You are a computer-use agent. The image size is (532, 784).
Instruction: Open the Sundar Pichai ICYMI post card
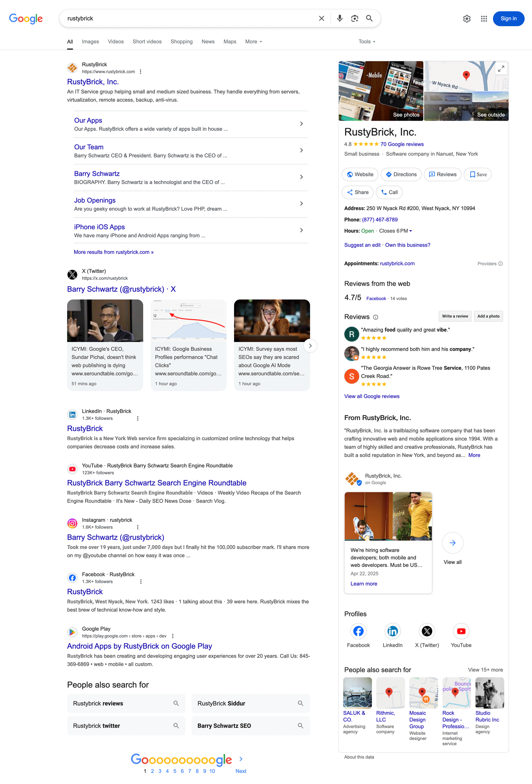tap(105, 345)
